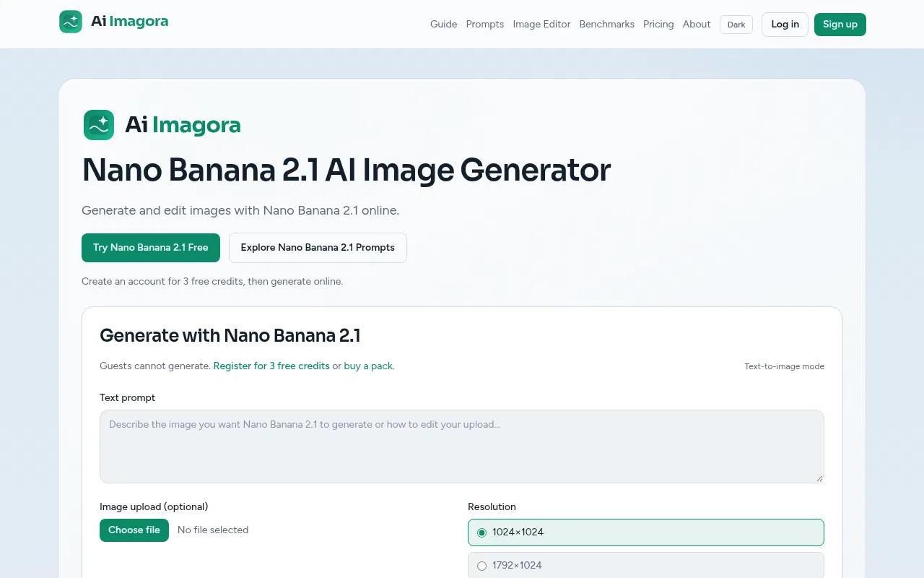Click the 'Image upload (optional)' label
The width and height of the screenshot is (924, 578).
154,507
